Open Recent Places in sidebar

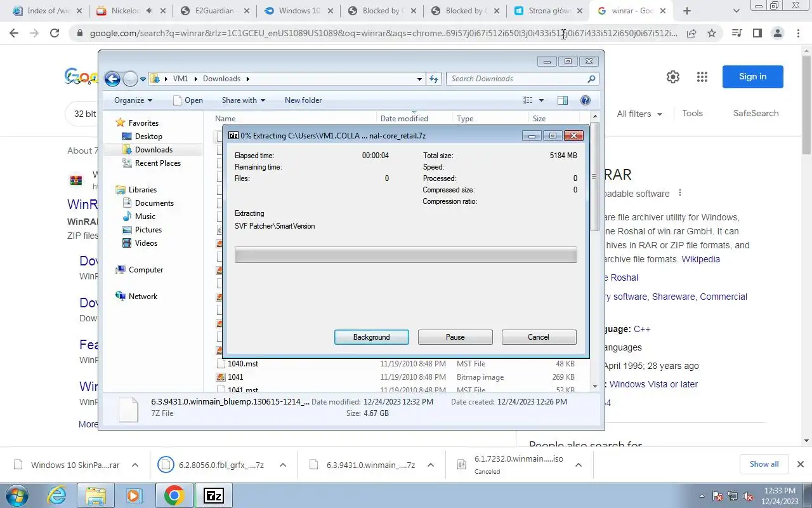pos(158,163)
